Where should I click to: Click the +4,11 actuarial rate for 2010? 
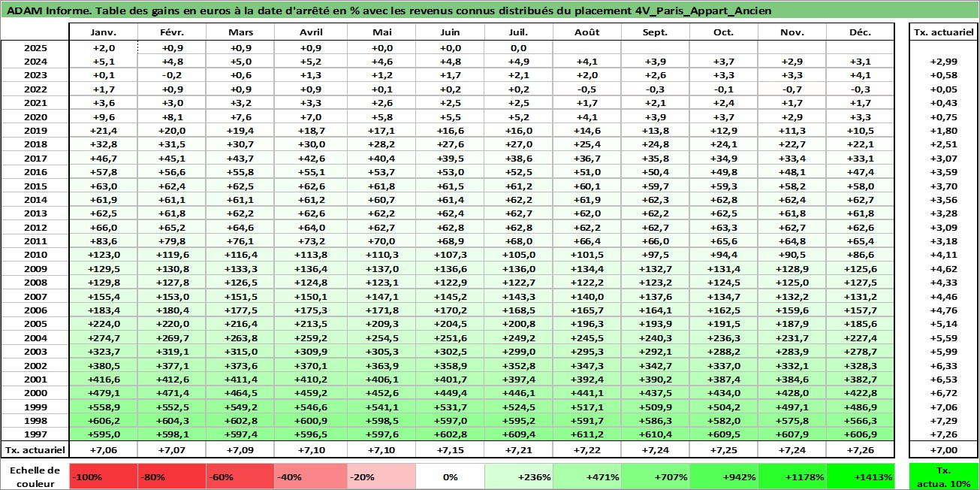944,255
